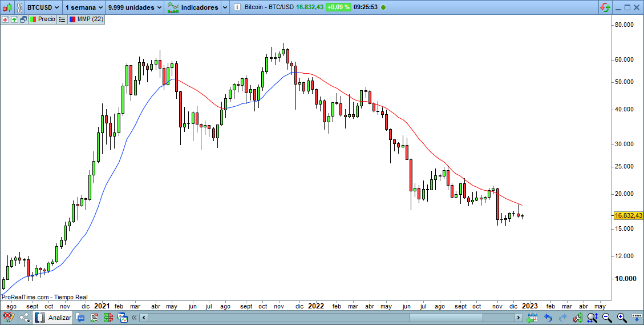Open the BTCUSD symbol dropdown
The image size is (644, 325).
[x=43, y=7]
